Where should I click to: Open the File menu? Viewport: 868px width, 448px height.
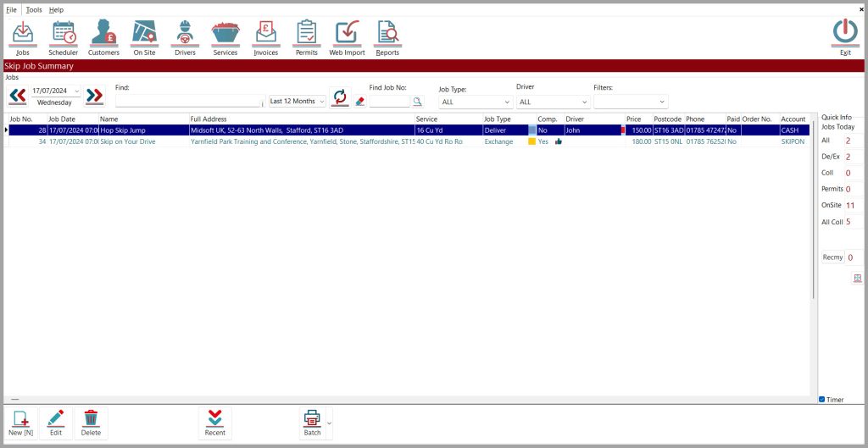(11, 10)
